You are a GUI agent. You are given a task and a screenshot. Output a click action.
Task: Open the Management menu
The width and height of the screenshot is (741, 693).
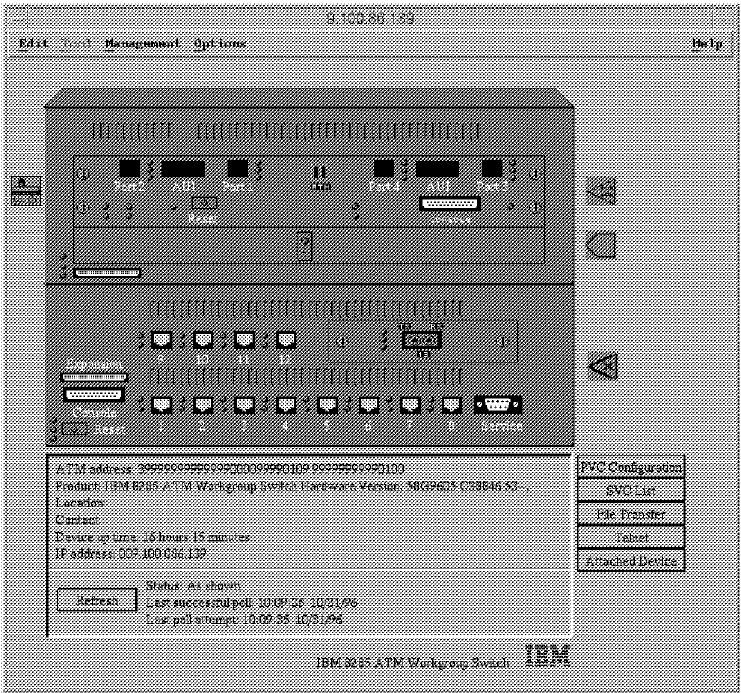(142, 43)
